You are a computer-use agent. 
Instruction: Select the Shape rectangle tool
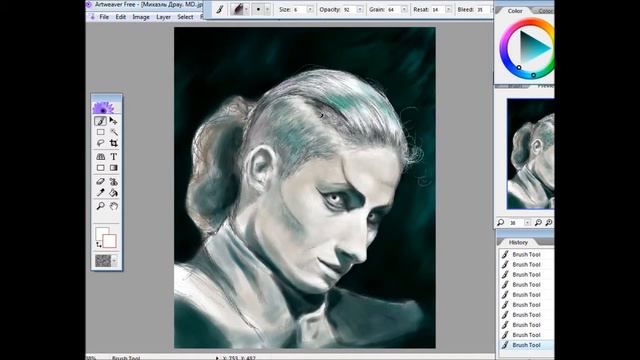[x=100, y=168]
